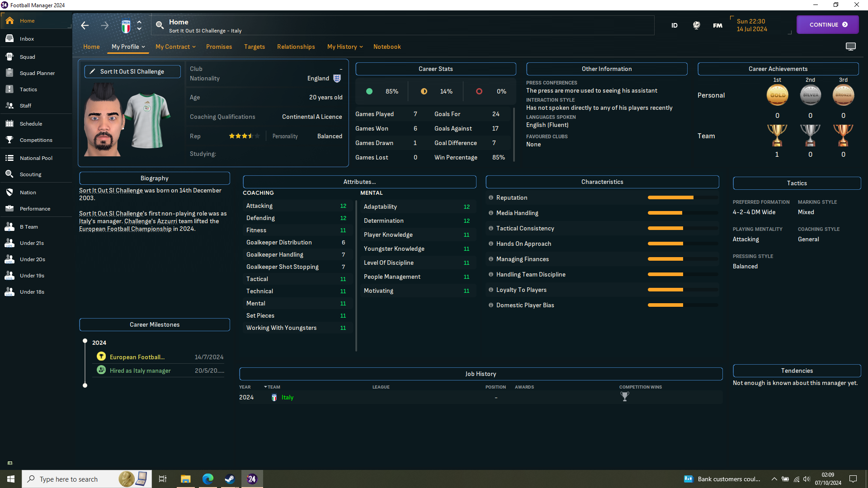Image resolution: width=868 pixels, height=488 pixels.
Task: Open Competitions trophy icon
Action: tap(9, 140)
